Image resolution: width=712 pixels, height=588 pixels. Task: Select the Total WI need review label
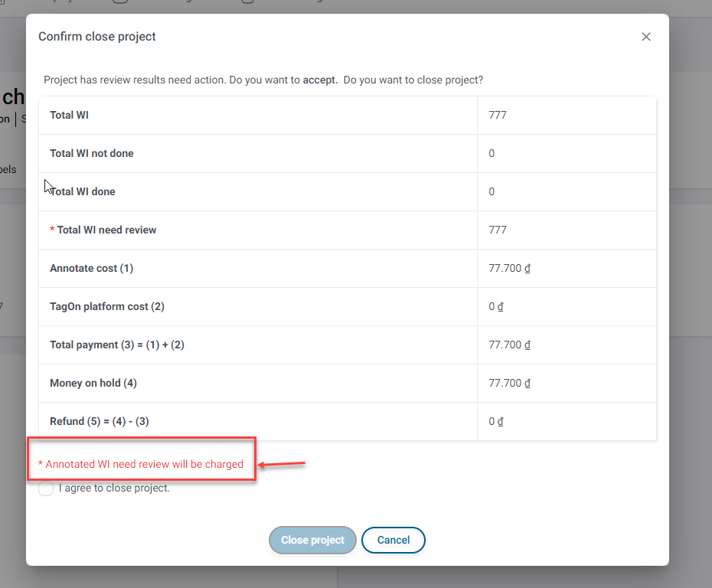[x=106, y=230]
